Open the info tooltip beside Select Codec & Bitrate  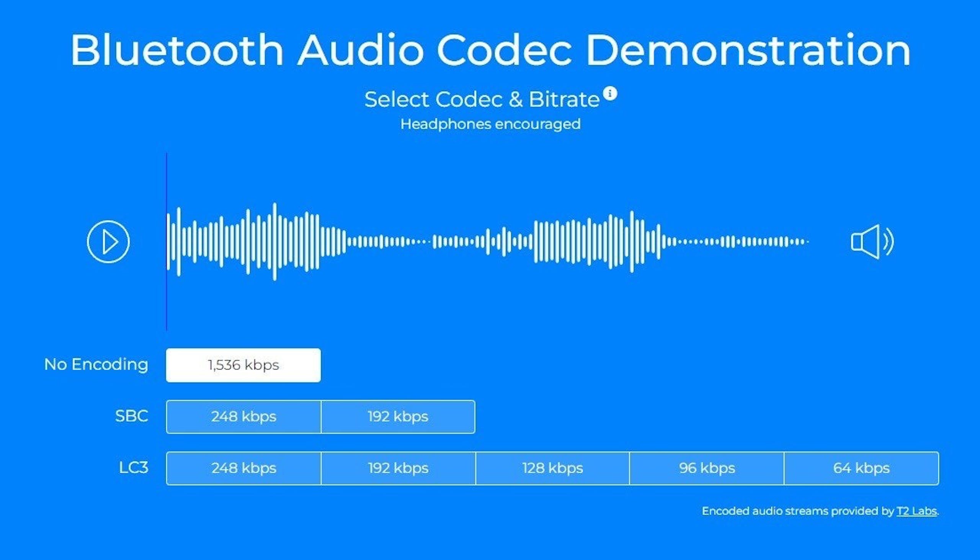(x=610, y=93)
